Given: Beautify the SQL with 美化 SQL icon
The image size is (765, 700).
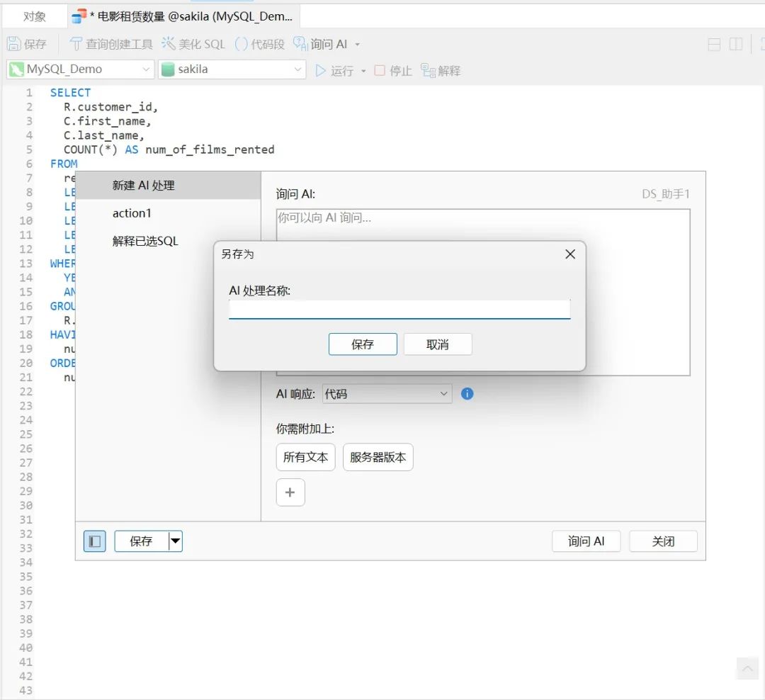Looking at the screenshot, I should tap(193, 43).
